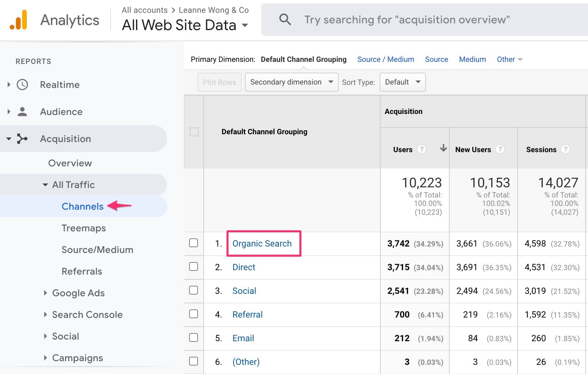This screenshot has height=374, width=588.
Task: Open the Sort Type Default dropdown
Action: pyautogui.click(x=402, y=82)
